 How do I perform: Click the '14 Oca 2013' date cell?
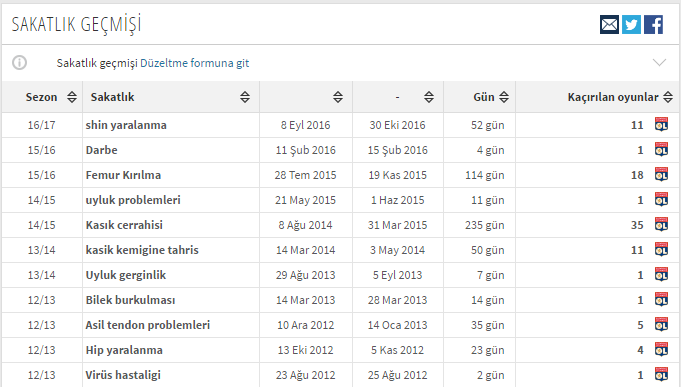tap(397, 325)
